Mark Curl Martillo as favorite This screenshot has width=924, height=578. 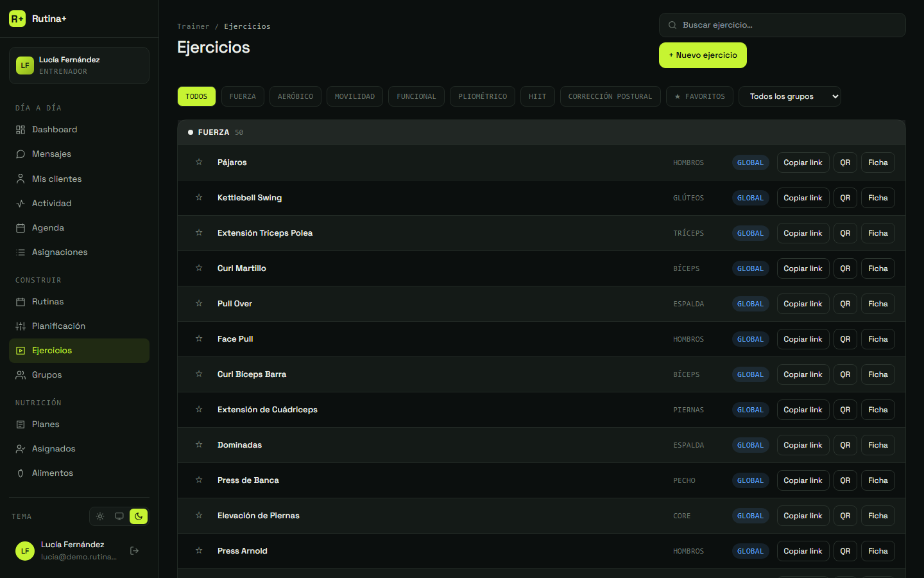click(199, 268)
